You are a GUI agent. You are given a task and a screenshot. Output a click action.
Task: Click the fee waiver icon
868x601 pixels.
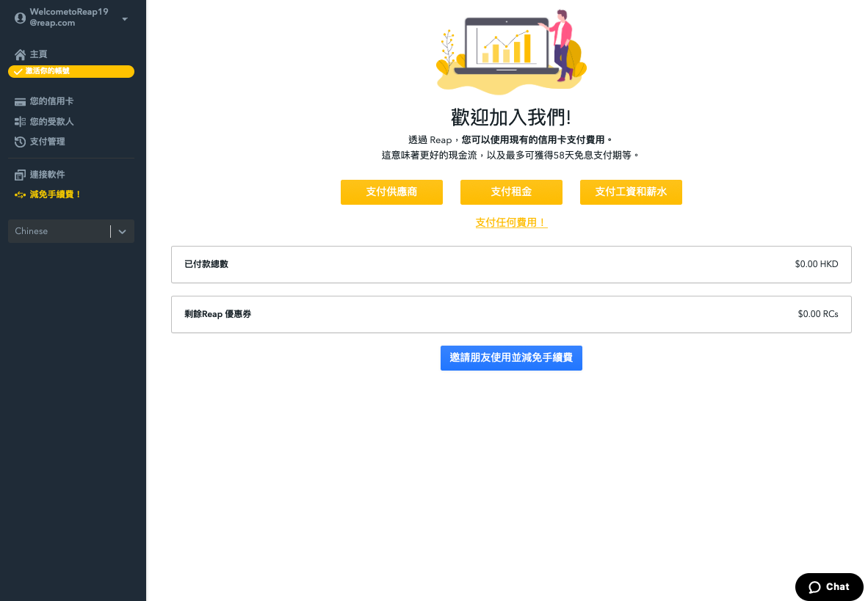20,194
